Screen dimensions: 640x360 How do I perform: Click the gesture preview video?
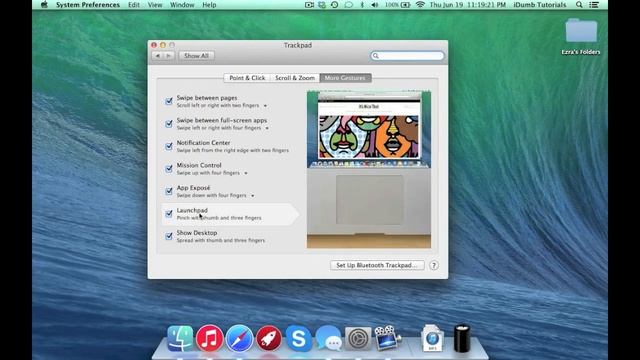tap(369, 169)
